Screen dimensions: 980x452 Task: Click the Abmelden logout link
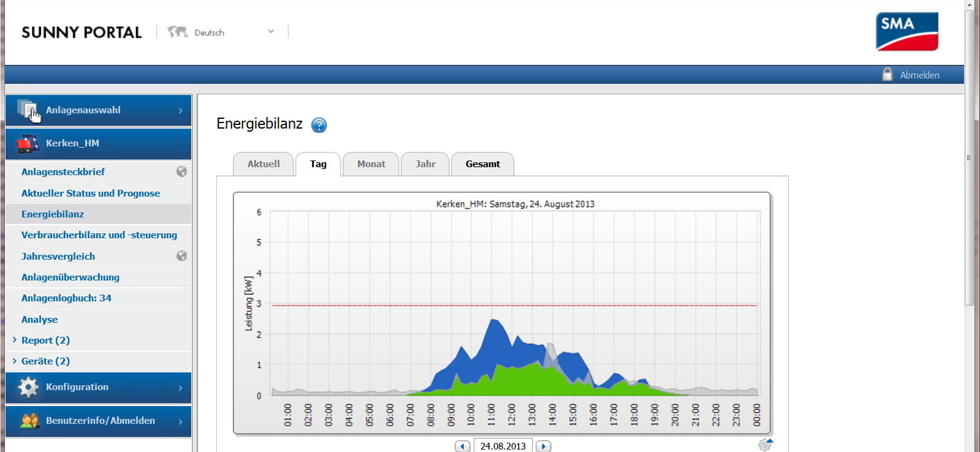[x=919, y=75]
